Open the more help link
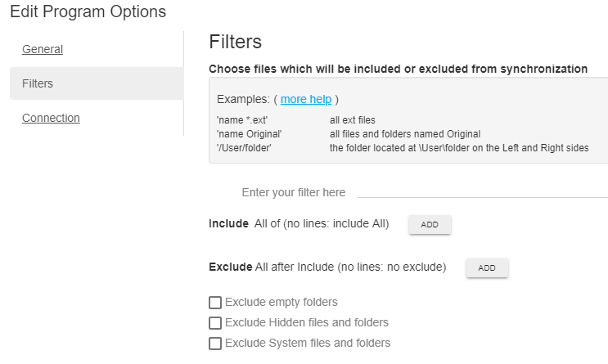 (306, 99)
